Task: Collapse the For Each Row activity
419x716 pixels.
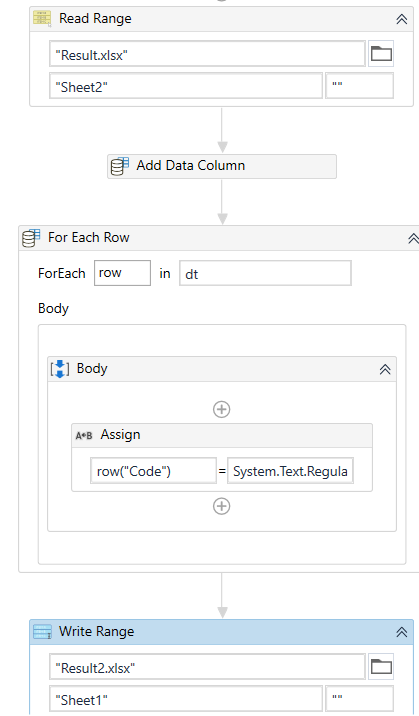Action: pyautogui.click(x=413, y=238)
